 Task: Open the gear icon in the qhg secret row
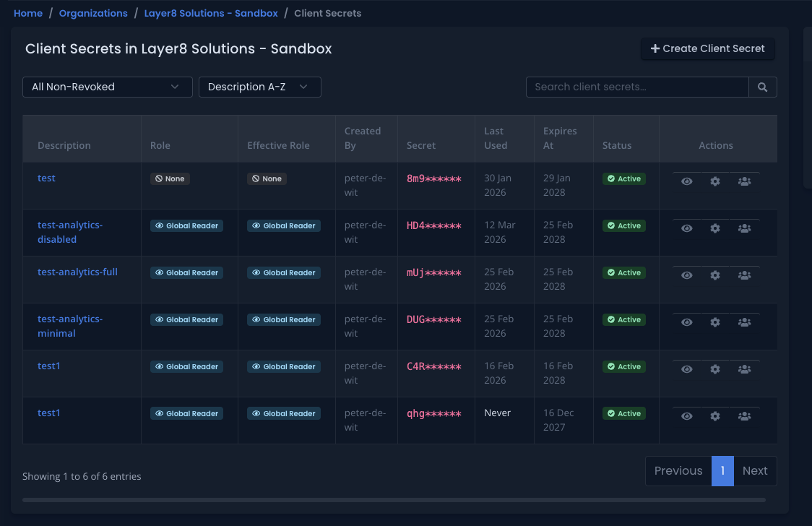coord(715,416)
